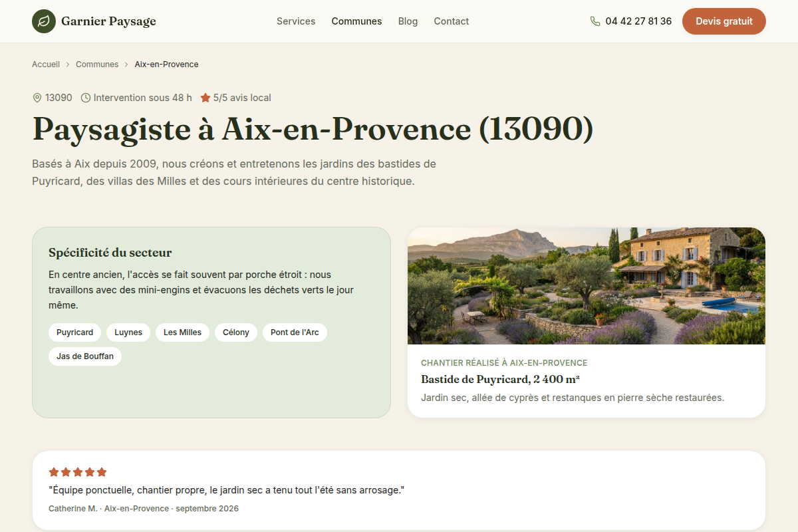
Task: Click the clock icon before Intervention sous 48 h
Action: point(86,98)
